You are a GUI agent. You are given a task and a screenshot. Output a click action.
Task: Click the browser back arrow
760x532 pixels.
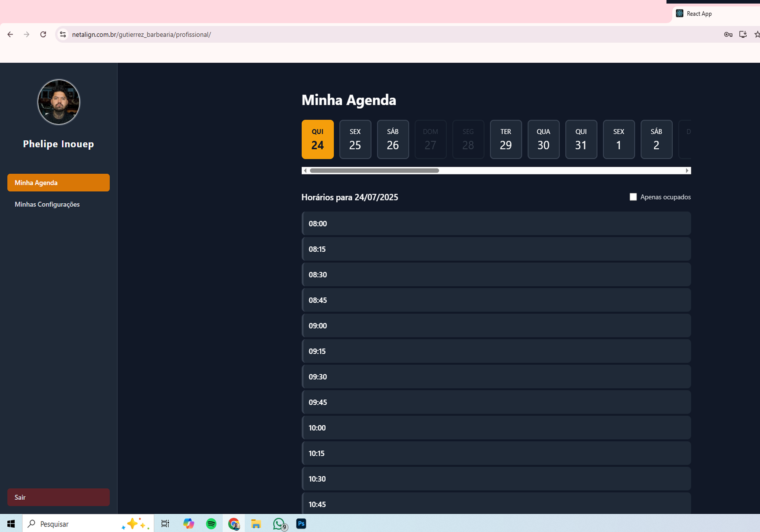10,34
